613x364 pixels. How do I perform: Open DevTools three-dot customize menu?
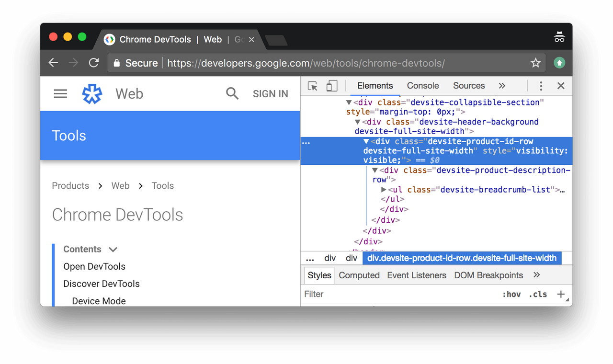pyautogui.click(x=541, y=86)
